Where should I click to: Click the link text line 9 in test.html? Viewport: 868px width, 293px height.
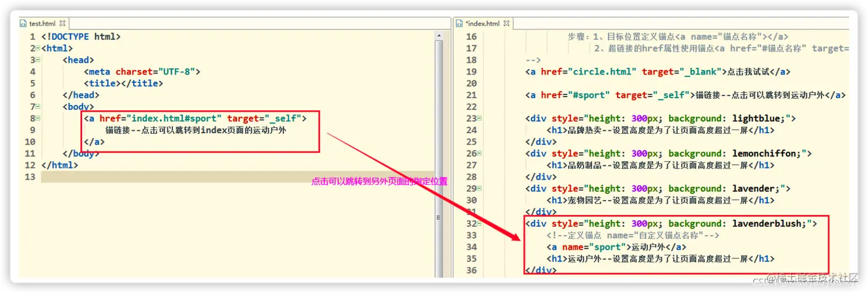(196, 130)
